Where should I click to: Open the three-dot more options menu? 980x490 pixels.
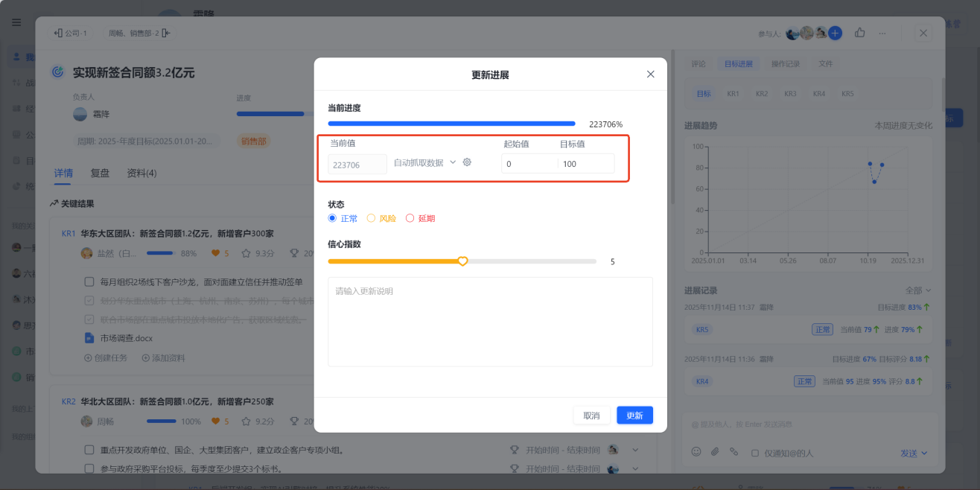tap(882, 33)
